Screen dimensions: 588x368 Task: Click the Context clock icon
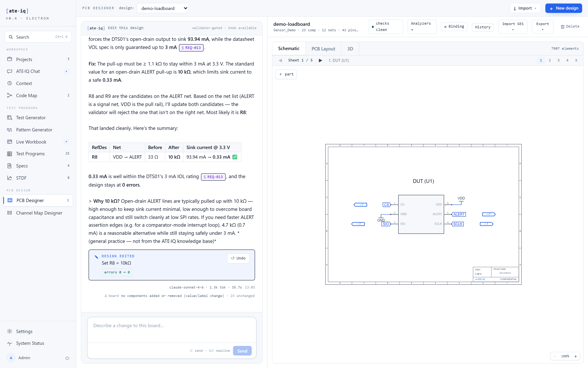[x=10, y=83]
